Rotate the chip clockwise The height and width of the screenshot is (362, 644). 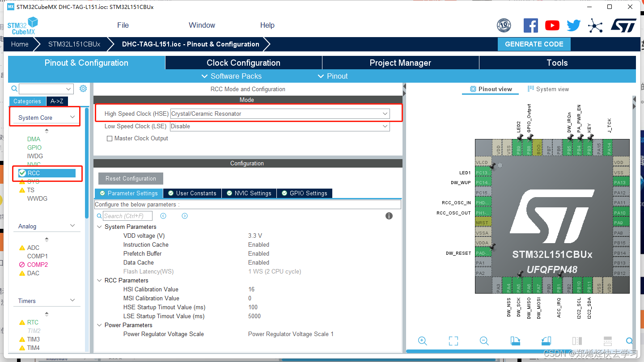(x=515, y=341)
